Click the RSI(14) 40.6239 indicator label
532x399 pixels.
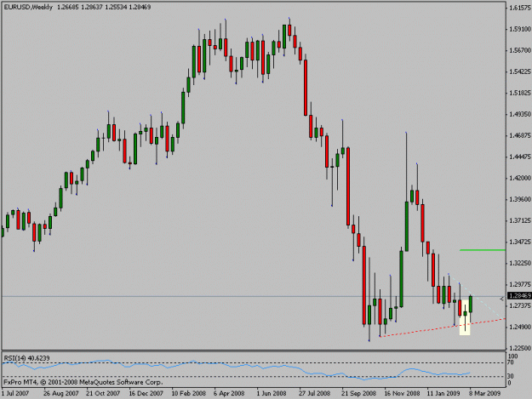tap(26, 358)
